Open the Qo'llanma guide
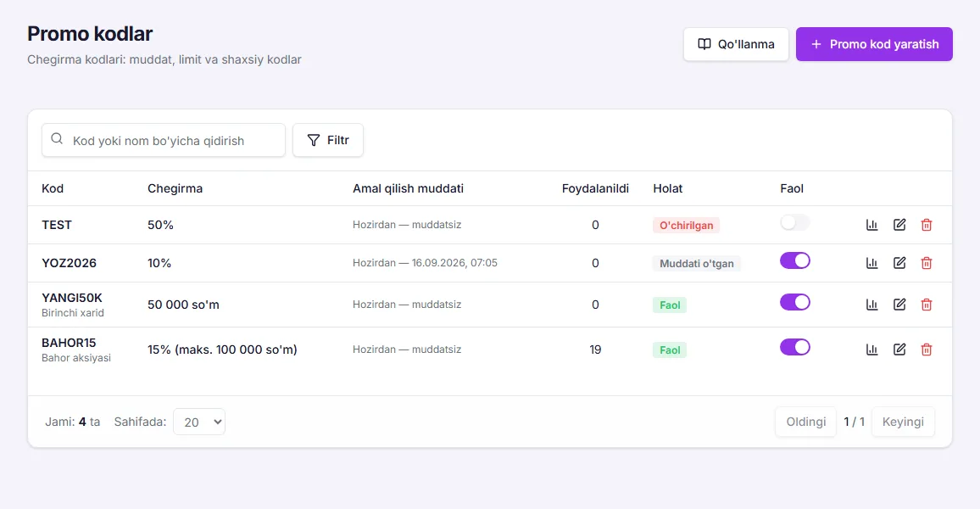Image resolution: width=980 pixels, height=509 pixels. pos(736,44)
